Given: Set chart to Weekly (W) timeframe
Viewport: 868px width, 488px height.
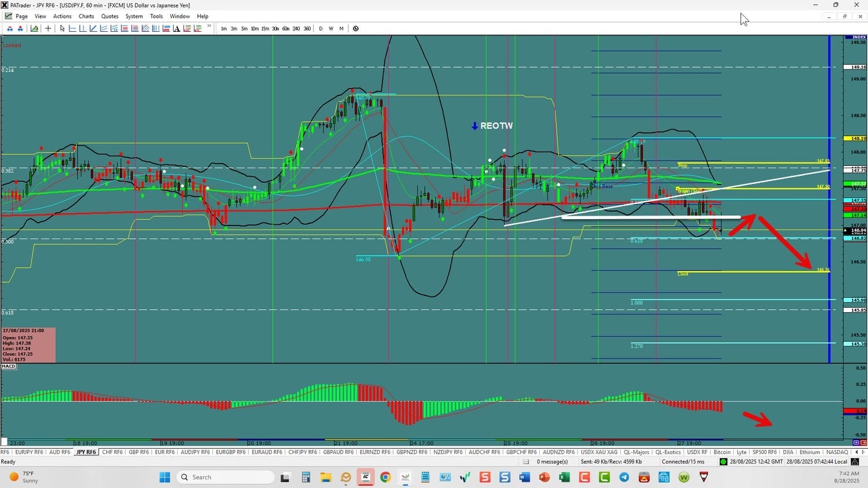Looking at the screenshot, I should (331, 28).
